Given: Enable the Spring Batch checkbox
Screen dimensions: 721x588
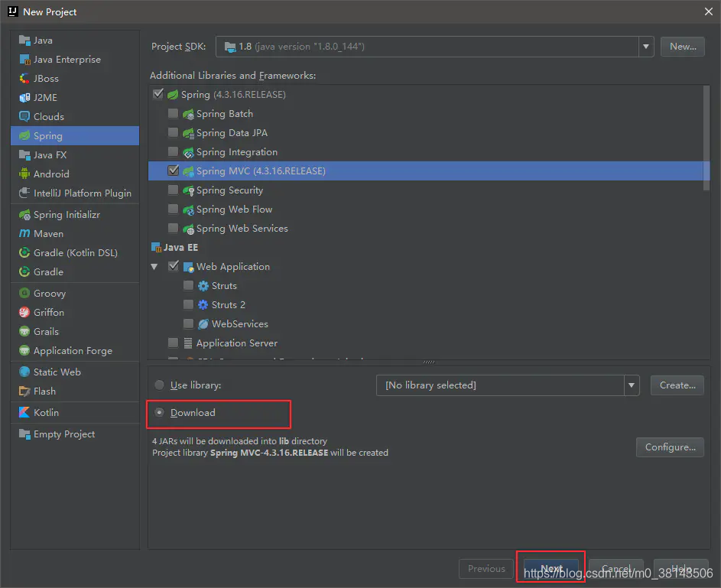Looking at the screenshot, I should point(174,113).
